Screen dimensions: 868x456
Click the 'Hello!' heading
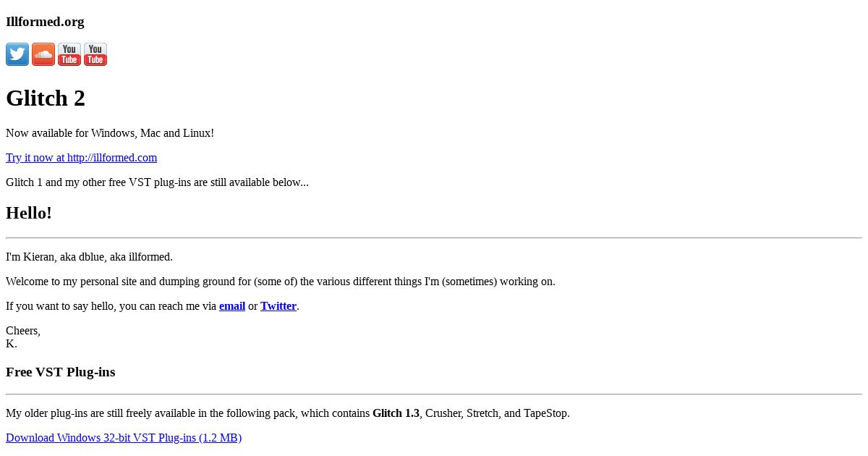[x=29, y=213]
